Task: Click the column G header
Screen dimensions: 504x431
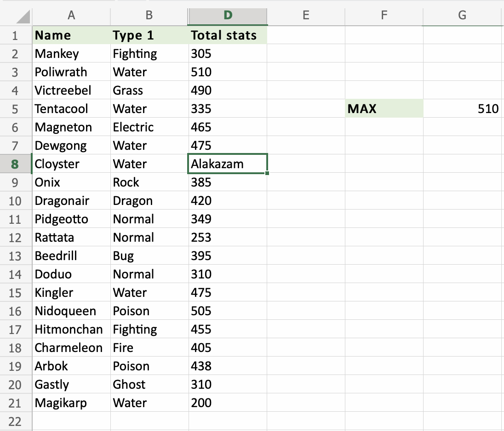Action: tap(462, 15)
